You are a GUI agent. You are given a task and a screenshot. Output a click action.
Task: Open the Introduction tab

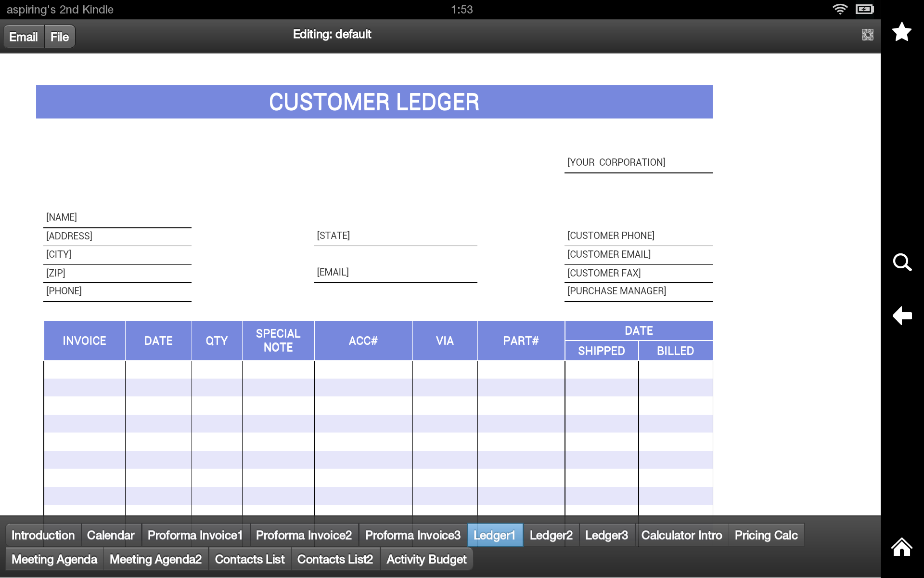click(x=43, y=535)
